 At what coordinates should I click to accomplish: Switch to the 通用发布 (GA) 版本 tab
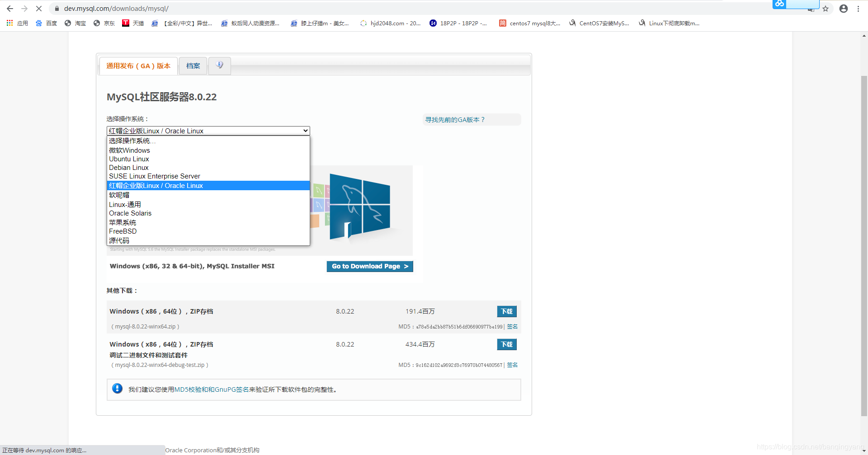pyautogui.click(x=138, y=66)
